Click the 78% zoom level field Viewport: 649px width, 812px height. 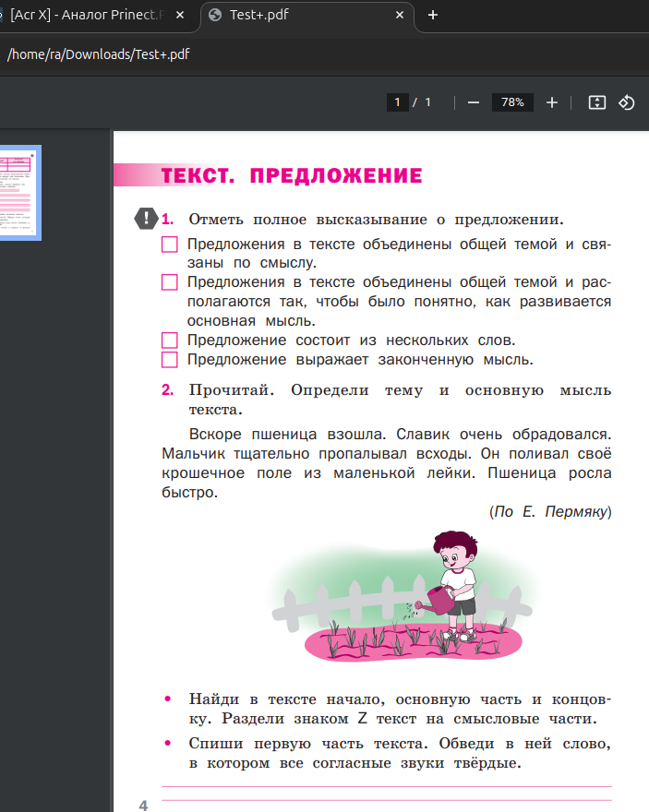512,102
